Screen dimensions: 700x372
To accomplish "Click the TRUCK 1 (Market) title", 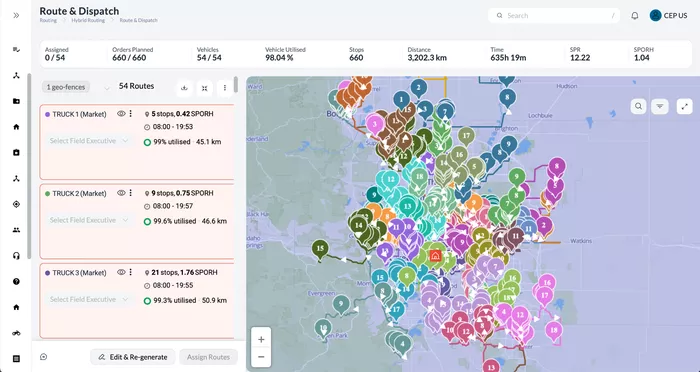I will (x=79, y=114).
